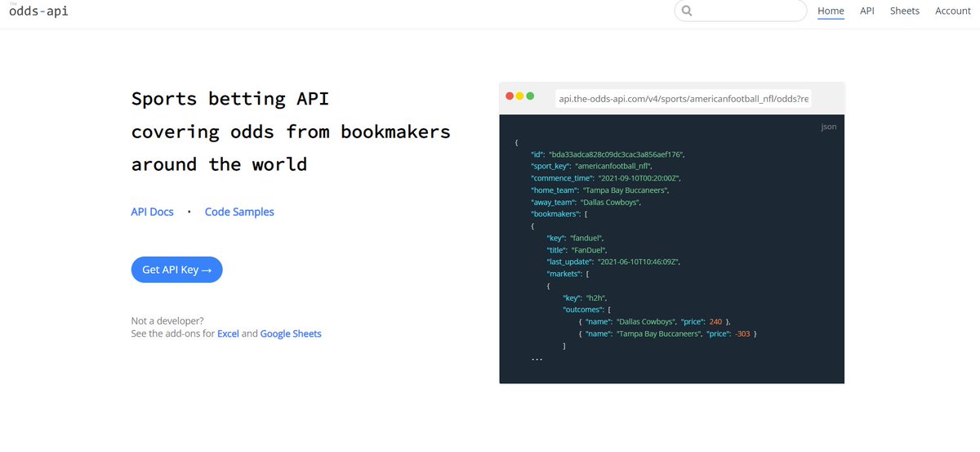980x452 pixels.
Task: Open the Code Samples link
Action: click(x=239, y=212)
